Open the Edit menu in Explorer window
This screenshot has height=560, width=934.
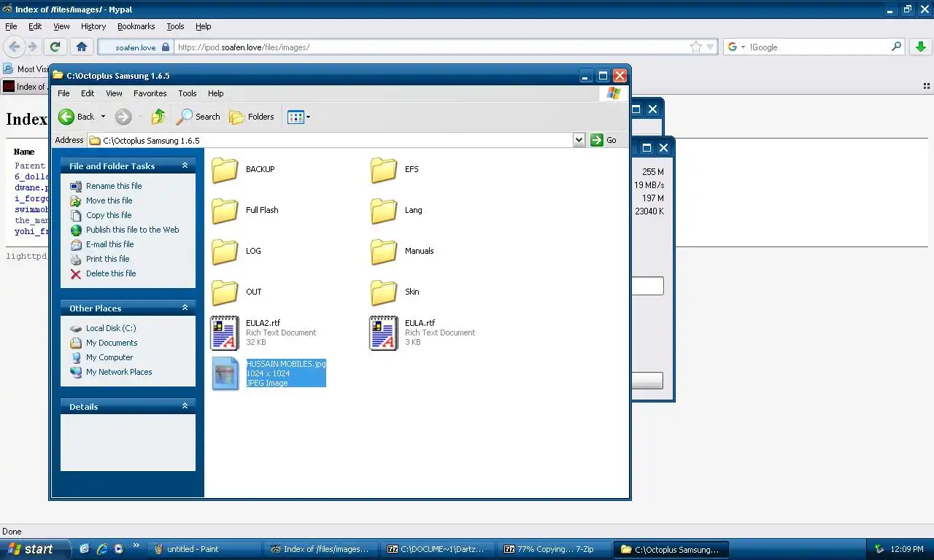[x=88, y=93]
